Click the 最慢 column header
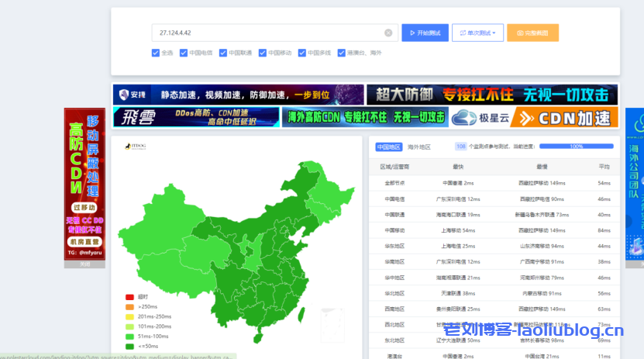This screenshot has height=359, width=644. [542, 167]
